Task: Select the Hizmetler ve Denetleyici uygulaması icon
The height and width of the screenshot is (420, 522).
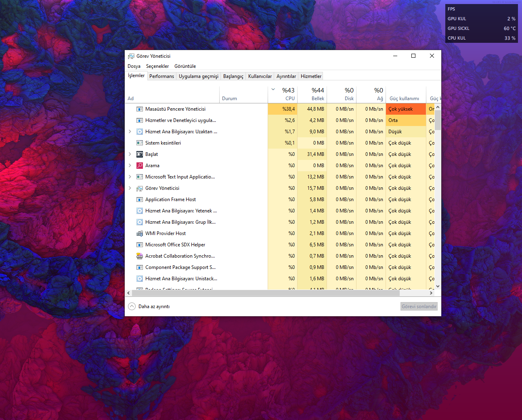Action: tap(140, 120)
